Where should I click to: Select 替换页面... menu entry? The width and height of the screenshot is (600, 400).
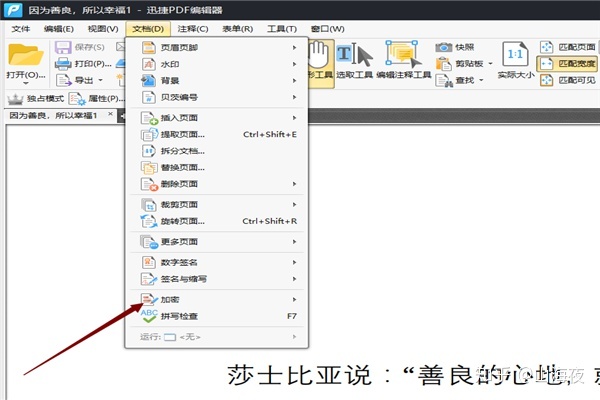point(217,167)
